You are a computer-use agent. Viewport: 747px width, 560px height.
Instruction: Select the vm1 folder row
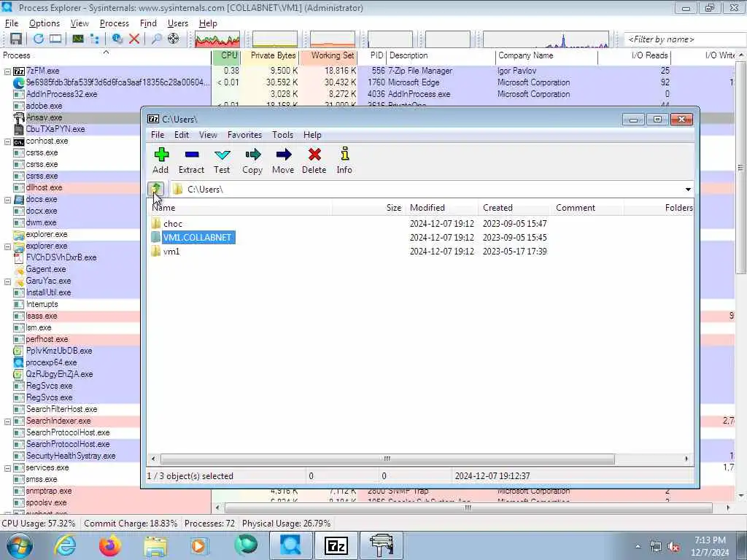419,252
